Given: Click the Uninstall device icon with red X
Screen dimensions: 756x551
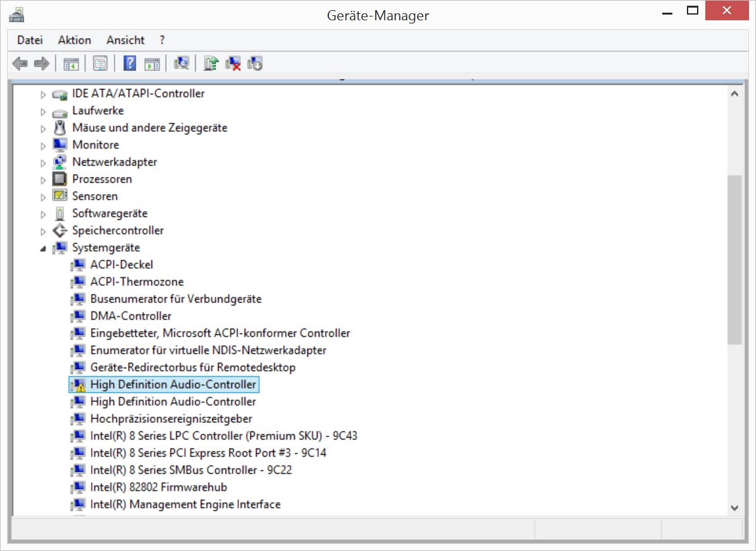Looking at the screenshot, I should 233,63.
